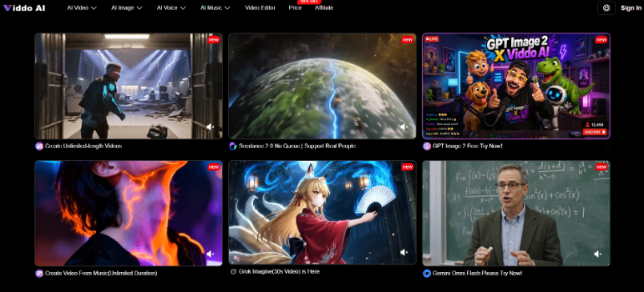Expand the AI Image menu

pos(127,8)
